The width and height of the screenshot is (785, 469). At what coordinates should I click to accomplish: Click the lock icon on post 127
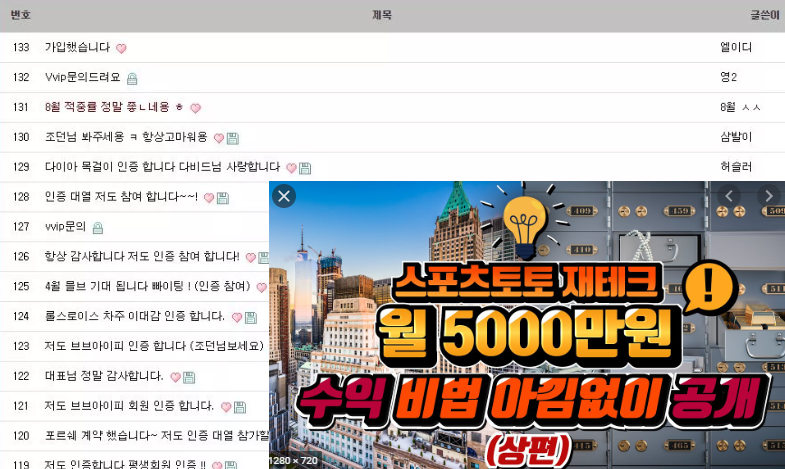point(98,228)
